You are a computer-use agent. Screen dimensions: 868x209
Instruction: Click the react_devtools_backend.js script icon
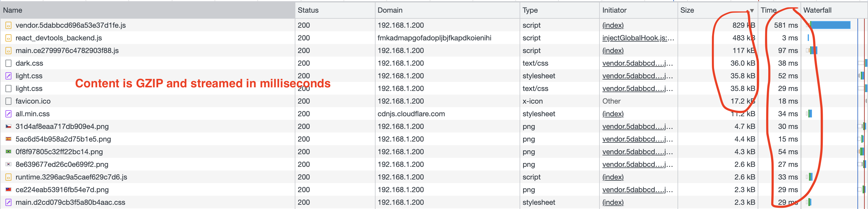[8, 38]
